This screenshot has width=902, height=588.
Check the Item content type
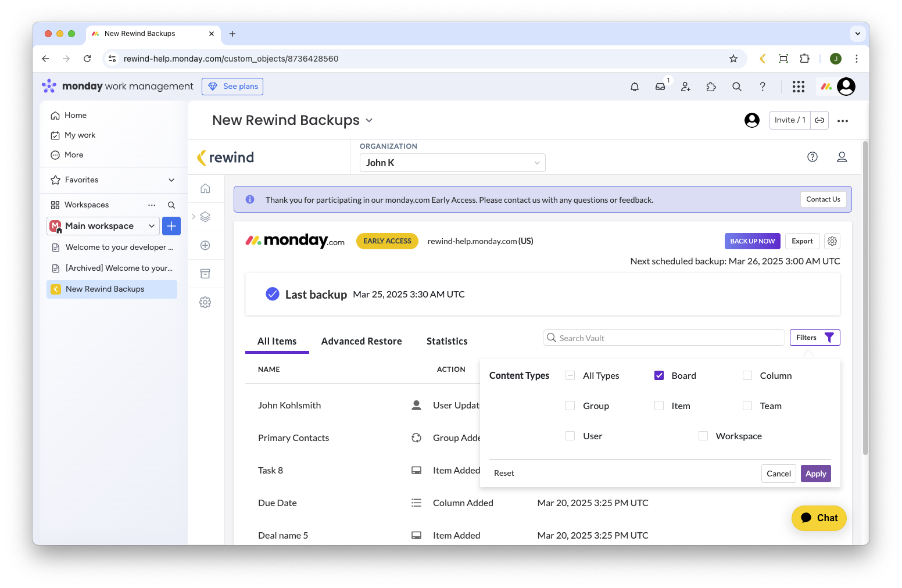point(659,406)
